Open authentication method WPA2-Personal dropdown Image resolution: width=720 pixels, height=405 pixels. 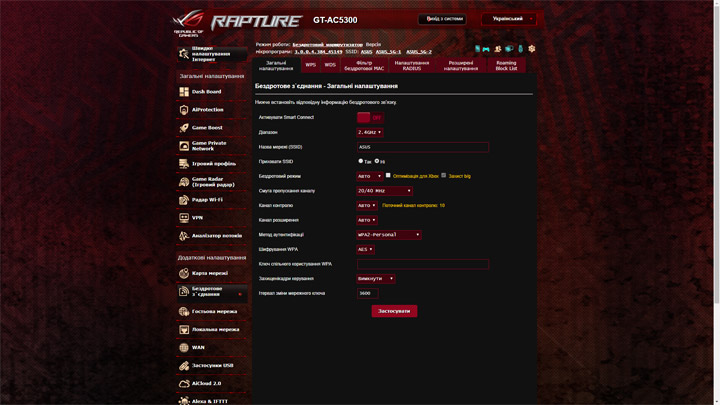[x=389, y=235]
